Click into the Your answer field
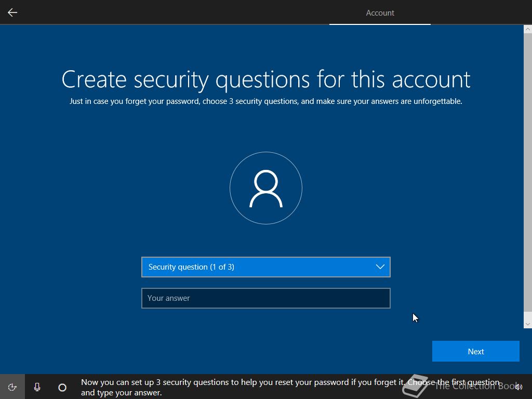Viewport: 532px width, 399px height. pos(265,298)
